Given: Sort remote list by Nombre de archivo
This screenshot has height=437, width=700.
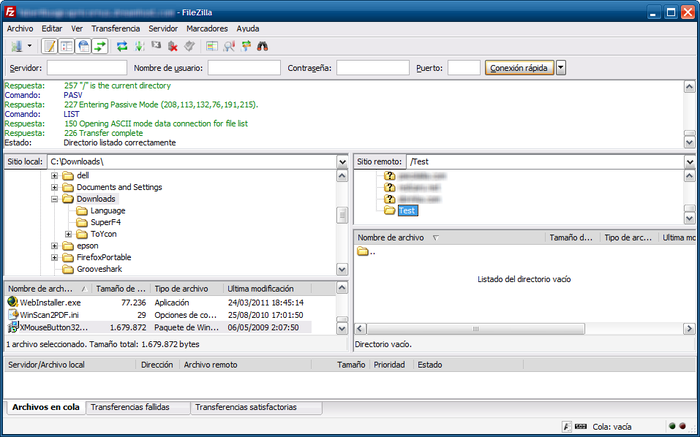Looking at the screenshot, I should tap(450, 237).
